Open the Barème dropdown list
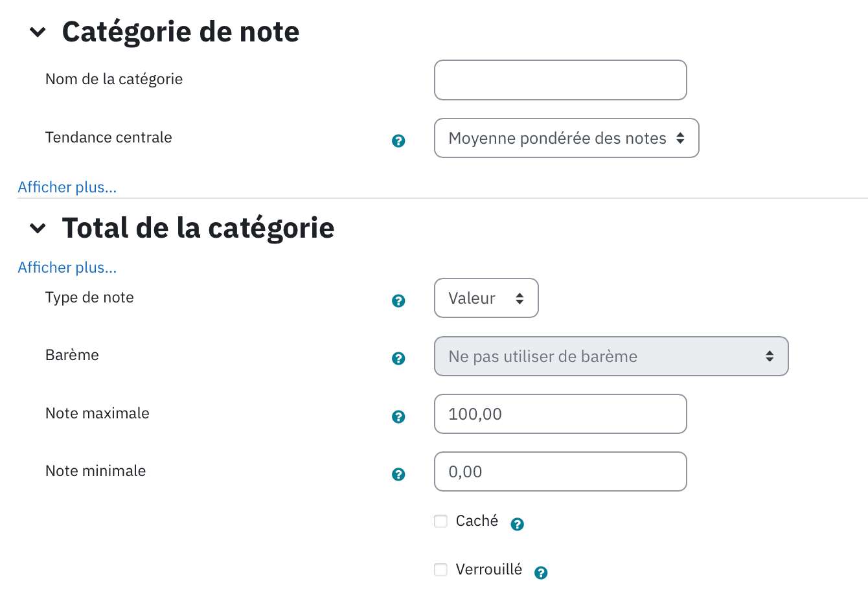This screenshot has height=601, width=868. click(611, 356)
